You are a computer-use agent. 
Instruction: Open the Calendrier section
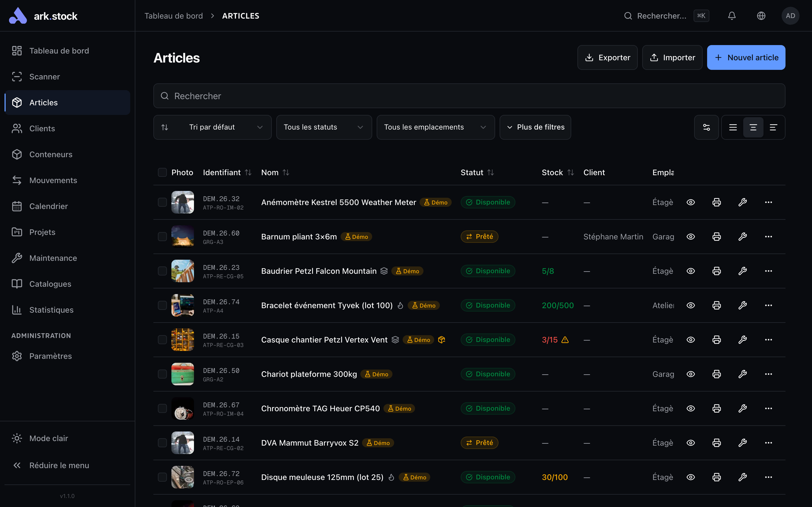48,206
